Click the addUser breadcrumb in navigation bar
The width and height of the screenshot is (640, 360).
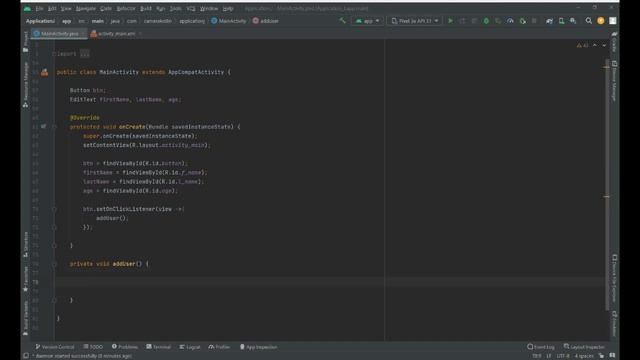pos(265,21)
